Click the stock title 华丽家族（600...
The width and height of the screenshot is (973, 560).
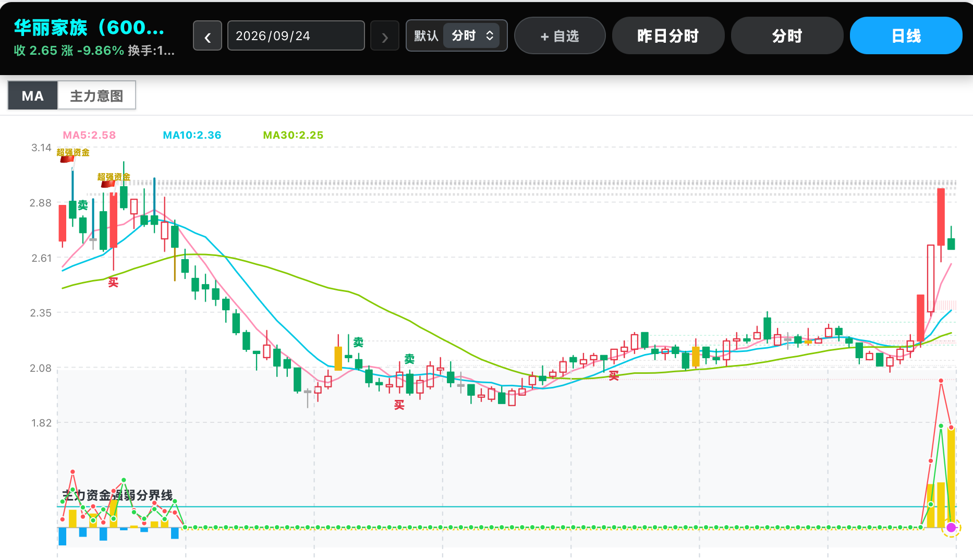pos(89,28)
